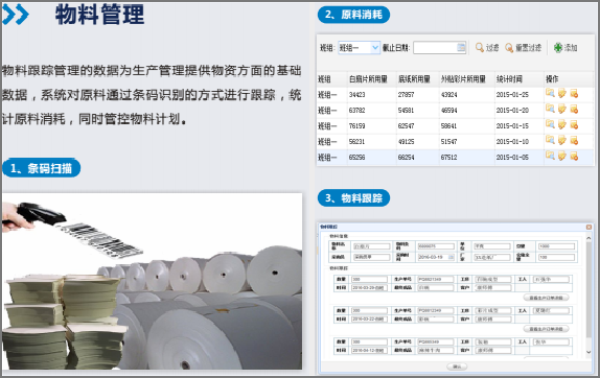Select the 3、物料跟踪 label
600x378 pixels.
(x=354, y=198)
